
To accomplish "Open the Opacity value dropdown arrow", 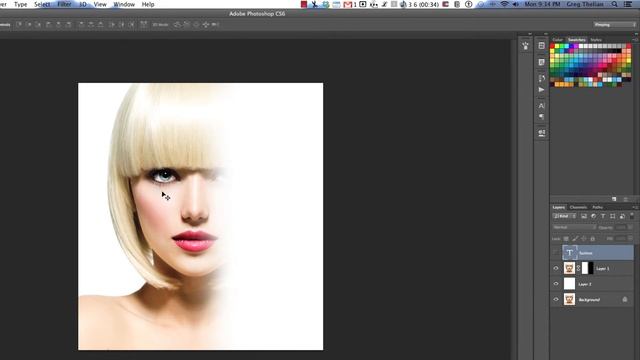I will point(631,227).
